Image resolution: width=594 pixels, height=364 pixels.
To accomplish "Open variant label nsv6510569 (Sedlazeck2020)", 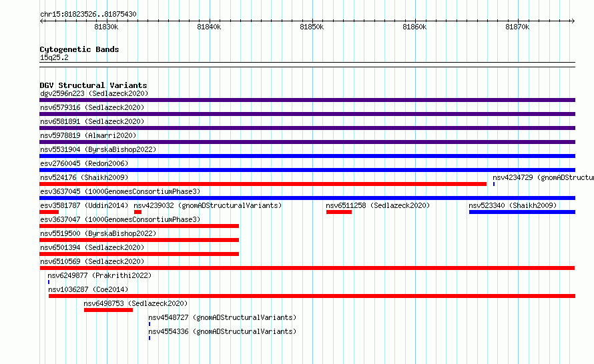I will [x=92, y=261].
